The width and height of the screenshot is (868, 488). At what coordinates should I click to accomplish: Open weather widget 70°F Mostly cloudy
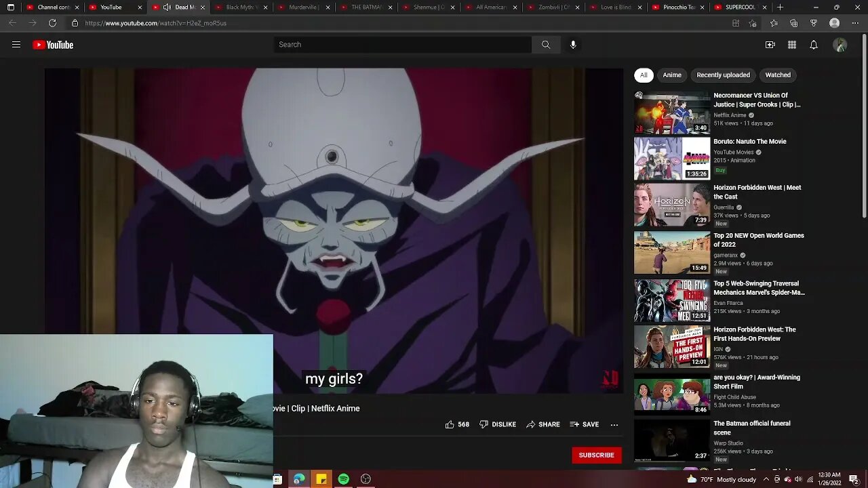pos(722,479)
